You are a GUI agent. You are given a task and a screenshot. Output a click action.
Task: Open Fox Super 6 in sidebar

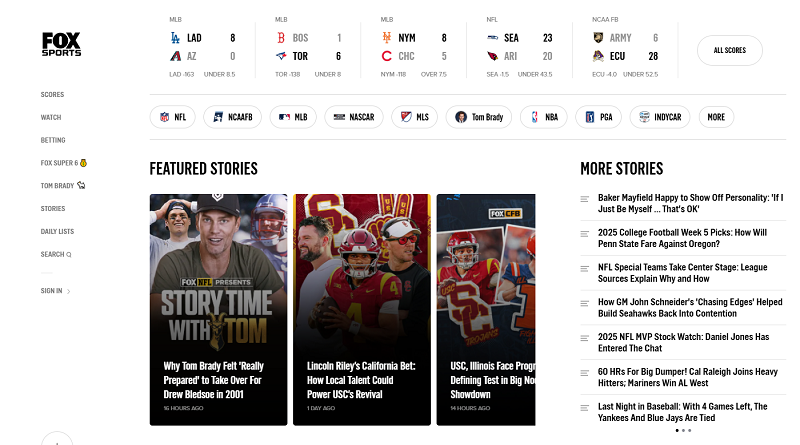63,163
